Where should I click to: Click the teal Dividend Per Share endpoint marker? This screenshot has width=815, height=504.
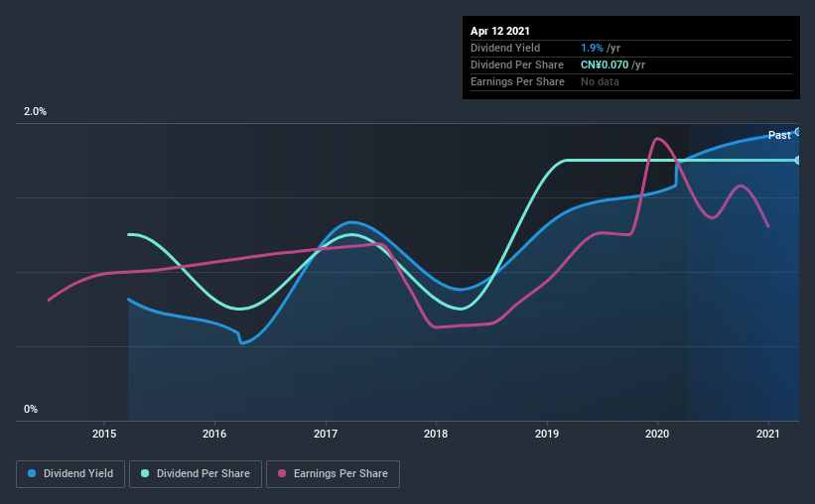tap(798, 160)
